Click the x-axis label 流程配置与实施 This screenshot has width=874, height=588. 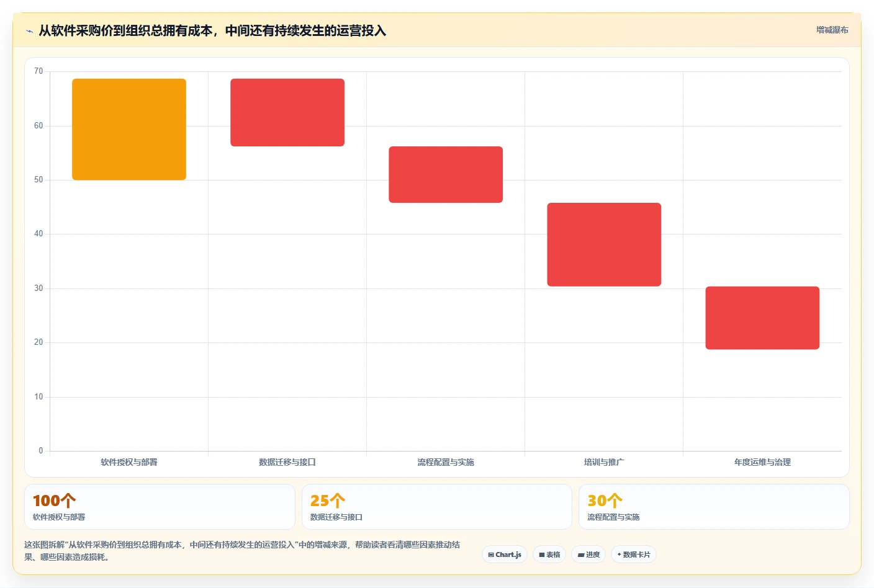coord(446,462)
